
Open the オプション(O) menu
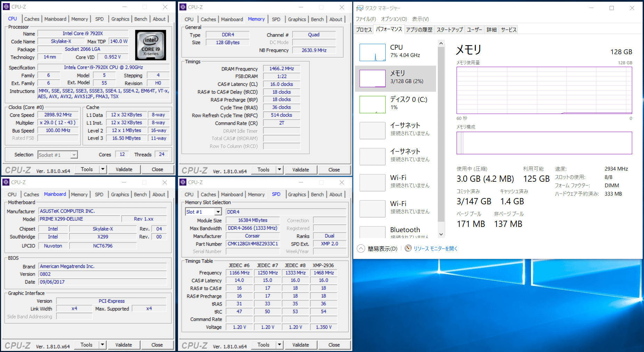(394, 19)
